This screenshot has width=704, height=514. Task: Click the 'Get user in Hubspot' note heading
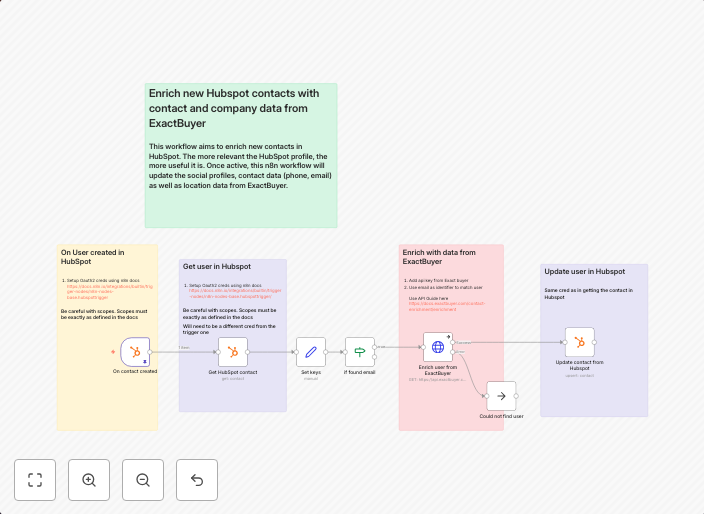coord(216,266)
